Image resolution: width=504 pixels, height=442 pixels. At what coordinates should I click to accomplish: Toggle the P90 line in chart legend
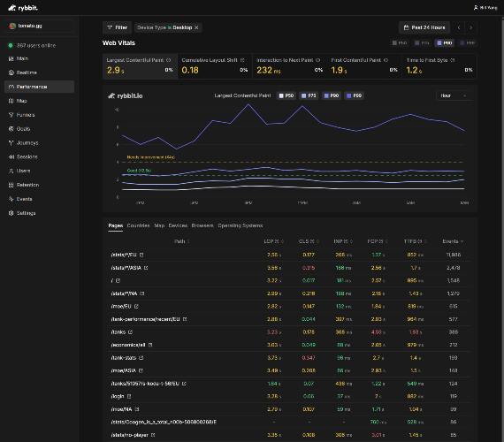[x=332, y=95]
